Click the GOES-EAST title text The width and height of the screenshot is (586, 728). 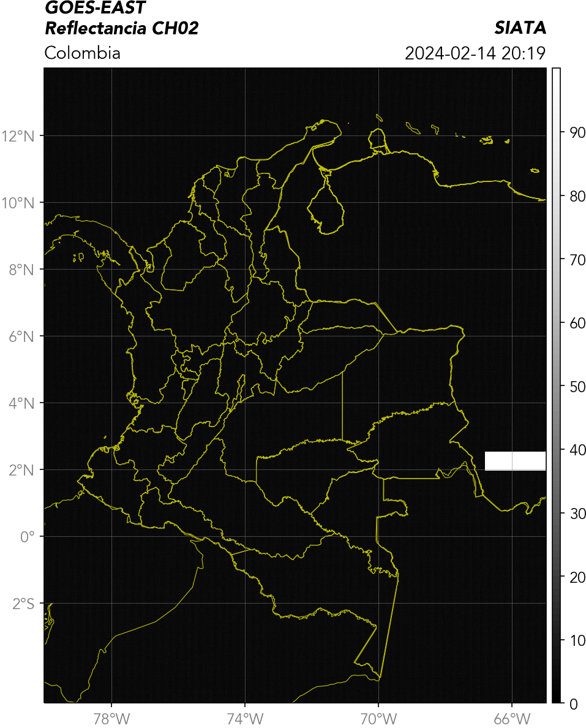pos(95,8)
